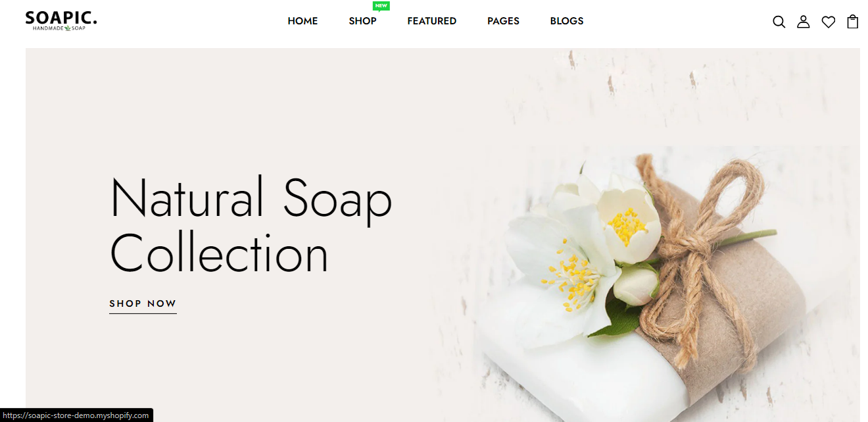This screenshot has width=868, height=422.
Task: View wishlist via the heart icon
Action: [828, 22]
